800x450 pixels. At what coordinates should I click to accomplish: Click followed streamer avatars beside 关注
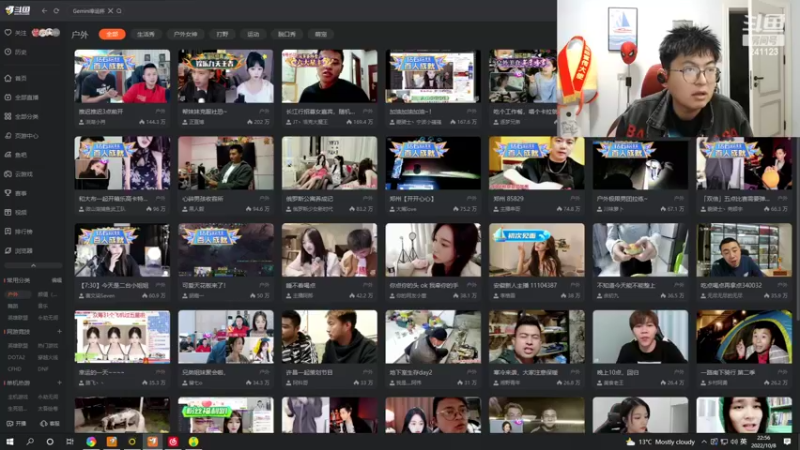(x=45, y=33)
